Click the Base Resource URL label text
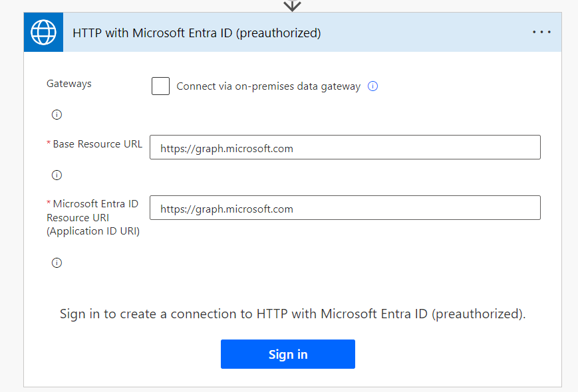578x392 pixels. coord(97,144)
